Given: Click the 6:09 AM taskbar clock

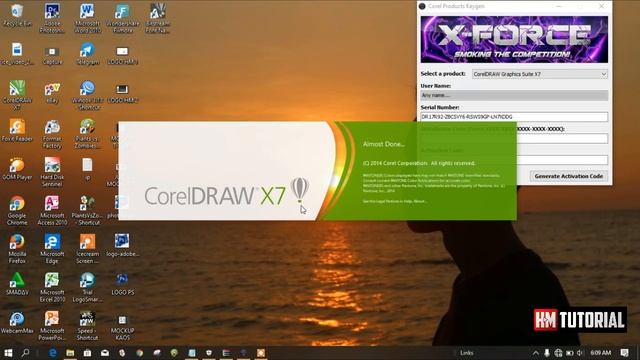Looking at the screenshot, I should 601,353.
